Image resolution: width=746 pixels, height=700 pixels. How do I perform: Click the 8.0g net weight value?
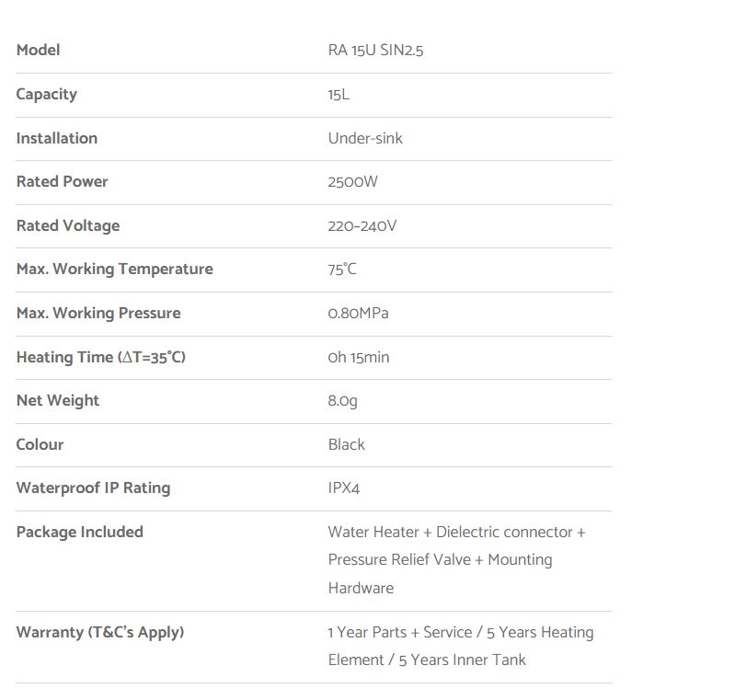(342, 400)
